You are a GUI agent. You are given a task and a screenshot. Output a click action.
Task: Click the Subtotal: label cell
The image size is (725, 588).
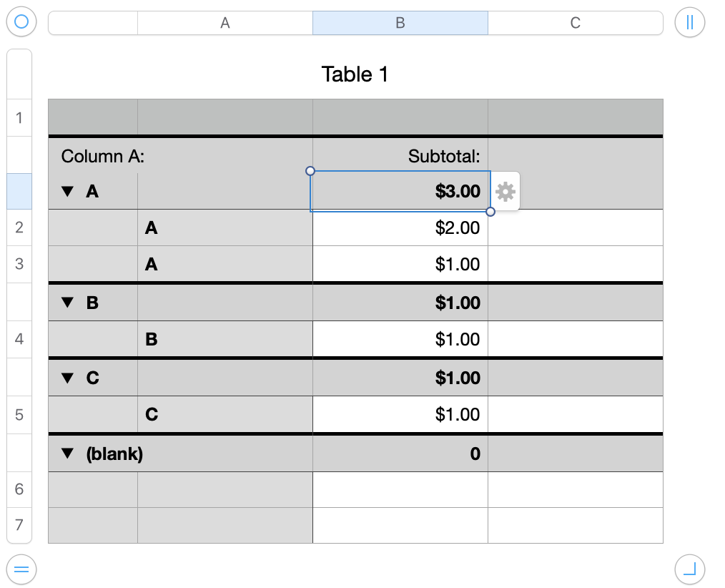pos(400,156)
